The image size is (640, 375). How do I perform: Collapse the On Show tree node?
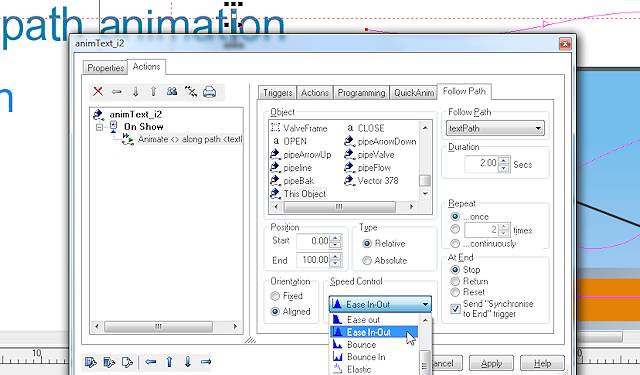coord(99,127)
